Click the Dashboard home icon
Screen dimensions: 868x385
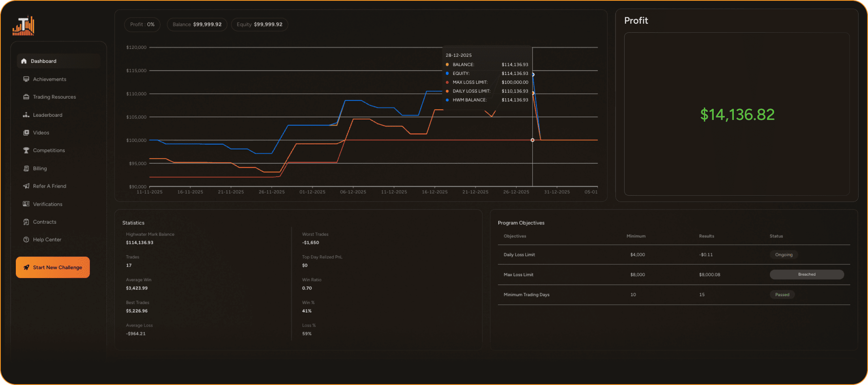[24, 61]
